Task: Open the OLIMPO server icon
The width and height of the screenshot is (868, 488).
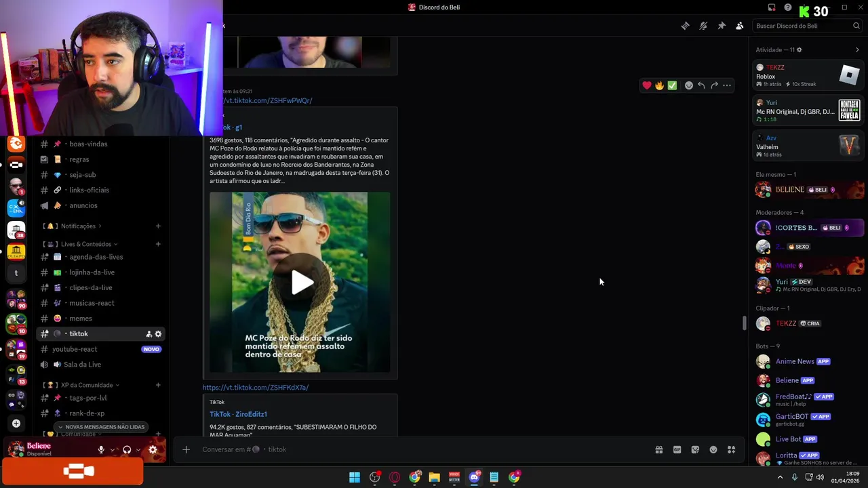Action: click(x=16, y=252)
